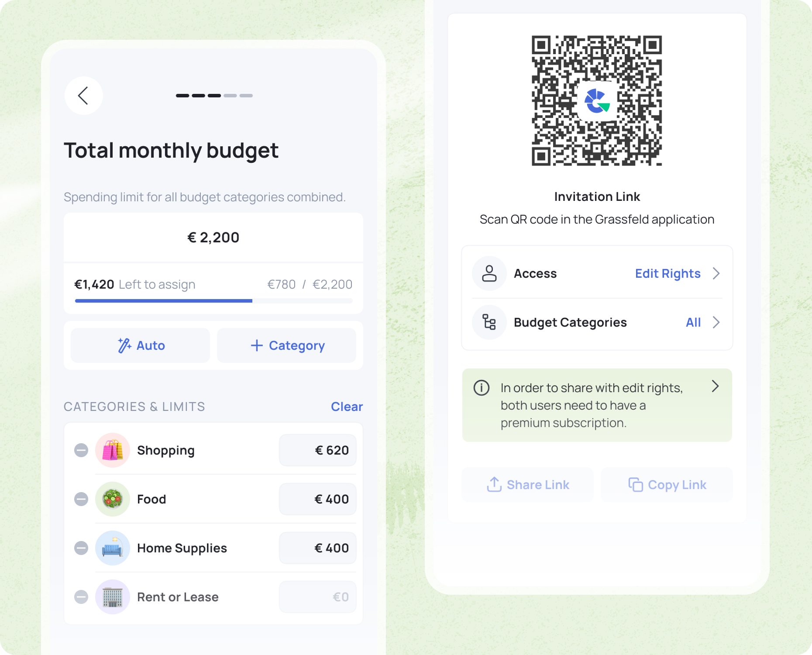
Task: Click the Total monthly budget title
Action: (171, 151)
